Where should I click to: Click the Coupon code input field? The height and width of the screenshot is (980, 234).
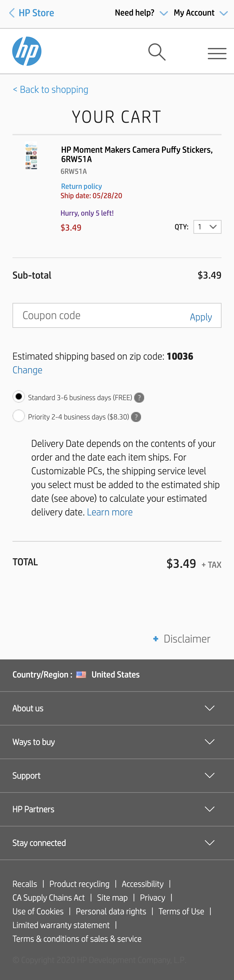[x=95, y=315]
